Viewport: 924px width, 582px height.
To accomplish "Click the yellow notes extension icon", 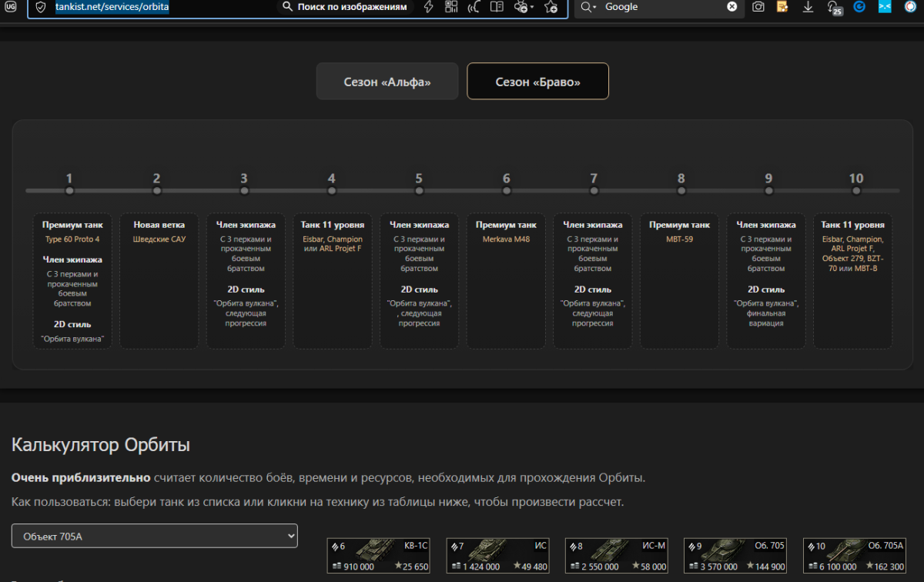I will pos(782,7).
